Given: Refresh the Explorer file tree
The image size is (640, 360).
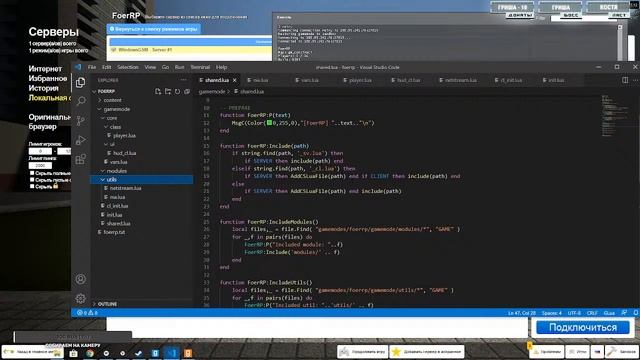Looking at the screenshot, I should click(x=177, y=91).
